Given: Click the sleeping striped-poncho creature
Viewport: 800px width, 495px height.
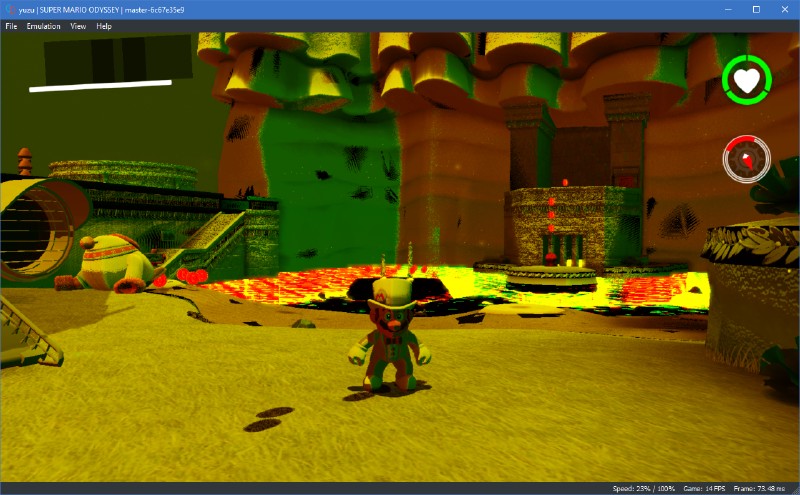Looking at the screenshot, I should click(109, 264).
